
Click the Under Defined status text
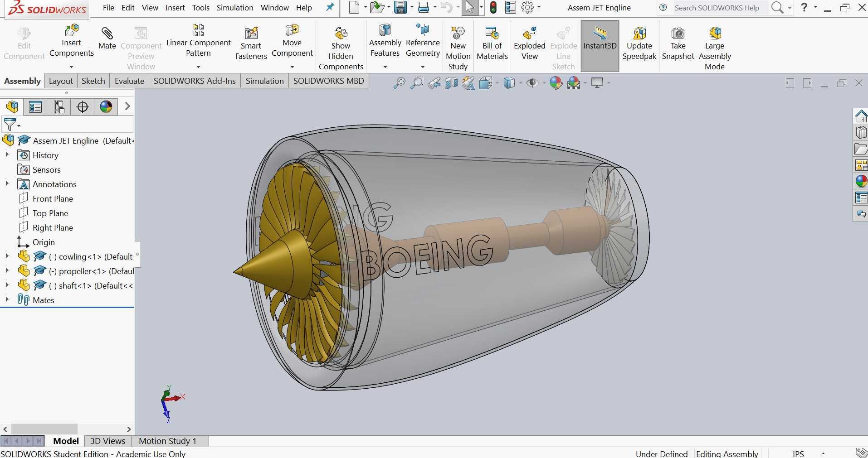click(x=661, y=453)
